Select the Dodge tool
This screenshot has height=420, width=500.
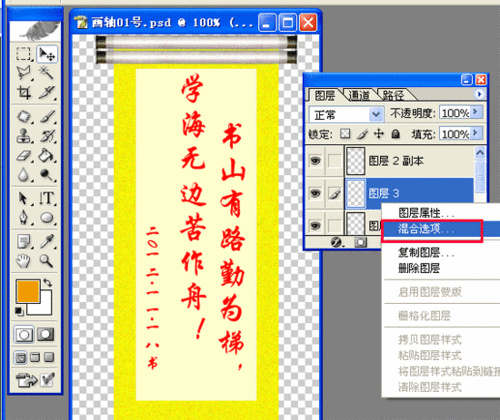(x=47, y=174)
